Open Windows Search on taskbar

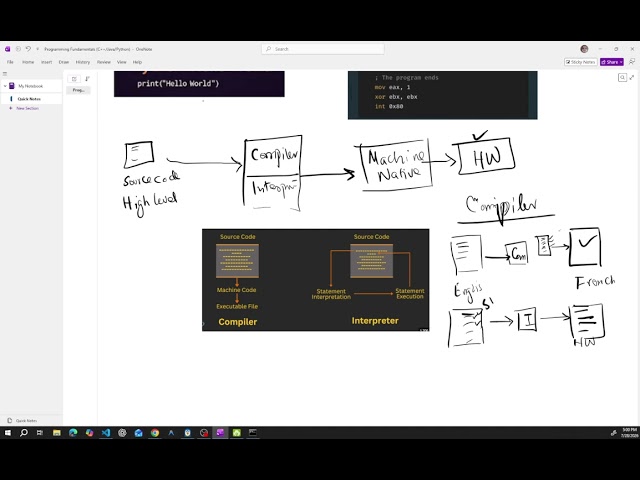tap(24, 433)
